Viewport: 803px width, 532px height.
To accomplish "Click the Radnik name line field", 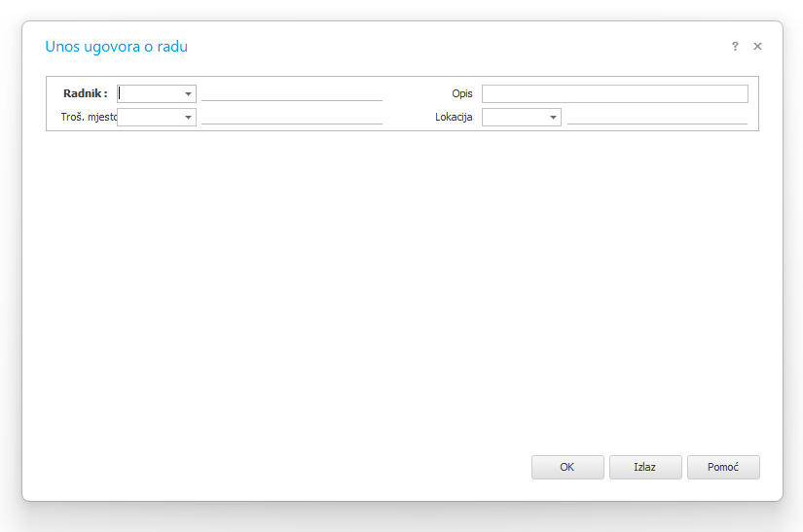I will coord(292,94).
